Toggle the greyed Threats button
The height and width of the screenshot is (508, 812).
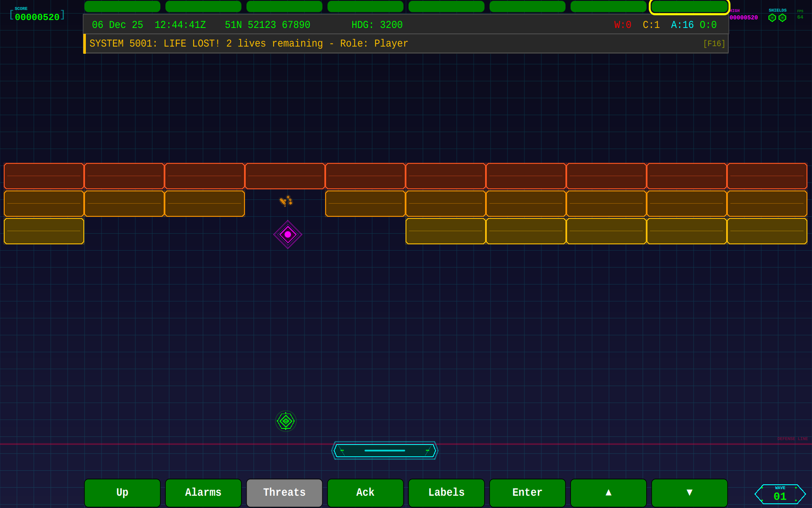tap(284, 492)
